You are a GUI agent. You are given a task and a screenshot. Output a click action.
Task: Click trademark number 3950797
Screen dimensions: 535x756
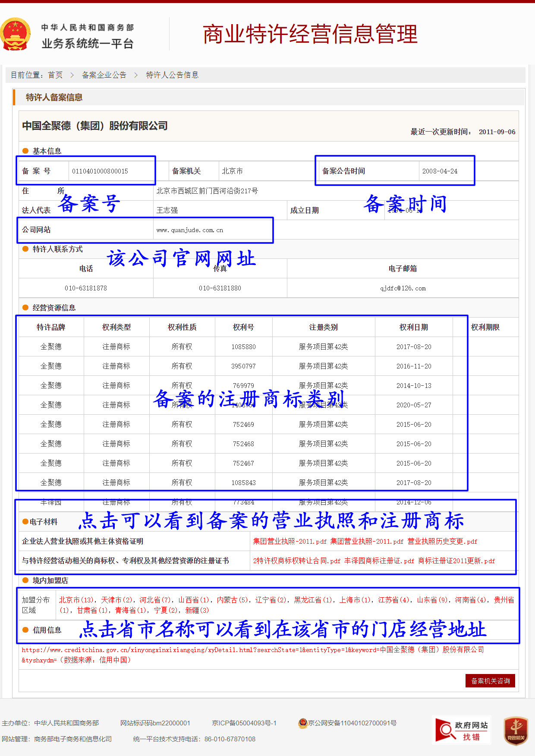[x=244, y=366]
